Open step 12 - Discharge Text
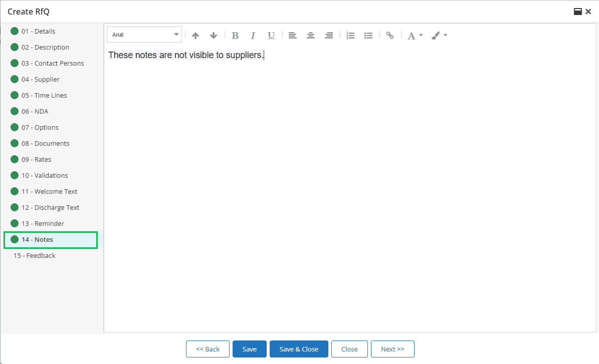The width and height of the screenshot is (599, 364). point(52,208)
